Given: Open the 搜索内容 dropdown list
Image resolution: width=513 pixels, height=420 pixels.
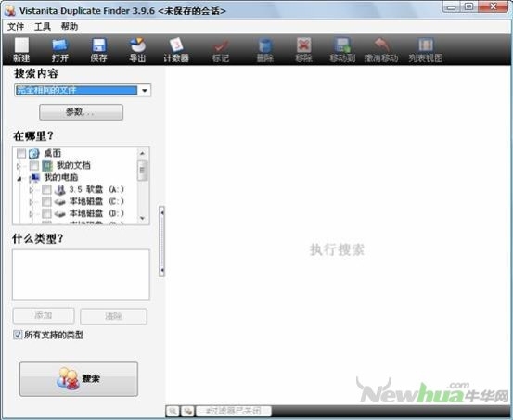Looking at the screenshot, I should click(x=145, y=90).
